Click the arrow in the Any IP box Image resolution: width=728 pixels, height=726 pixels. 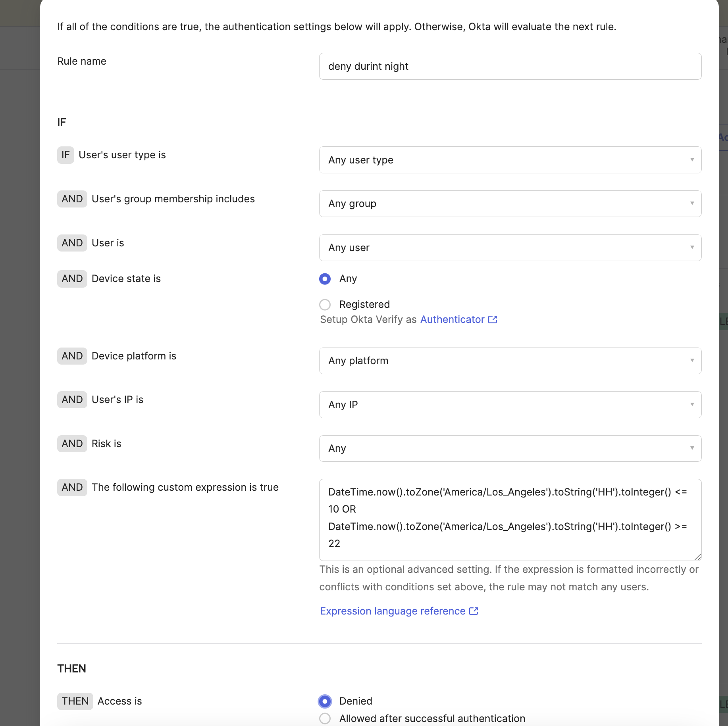click(692, 405)
